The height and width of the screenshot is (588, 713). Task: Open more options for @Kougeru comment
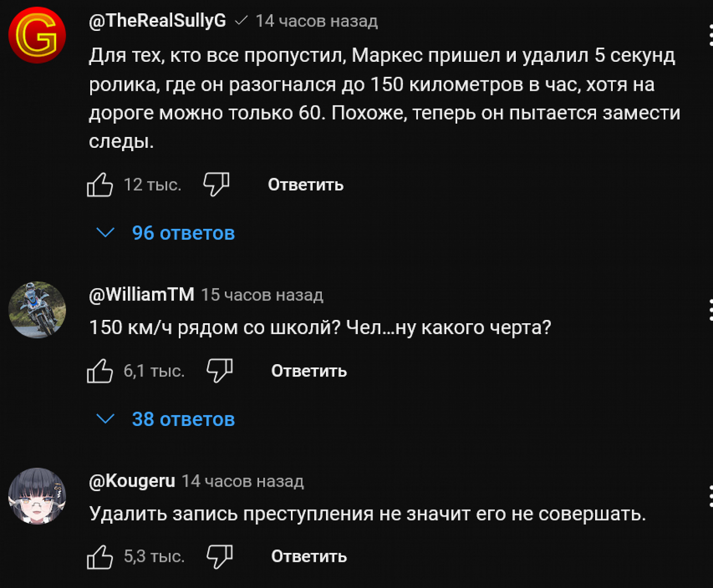point(710,496)
